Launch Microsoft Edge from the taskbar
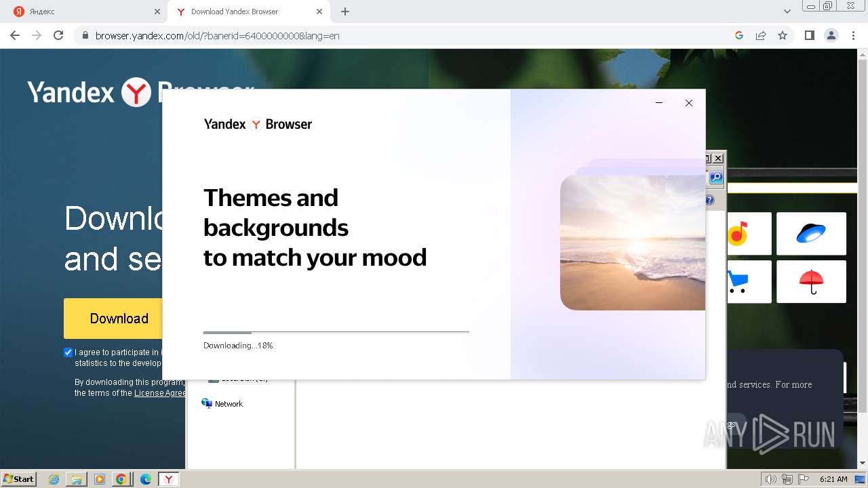 point(145,479)
